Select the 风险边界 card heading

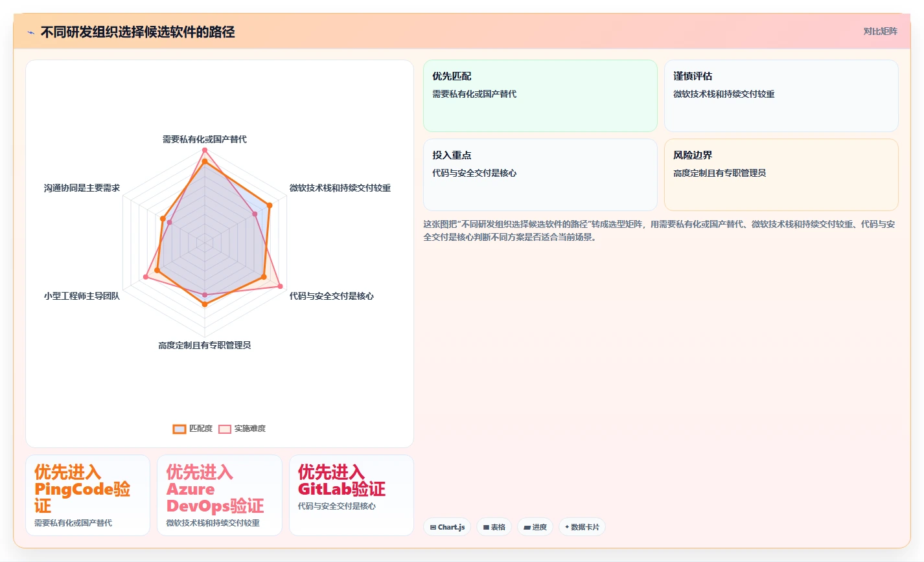693,155
